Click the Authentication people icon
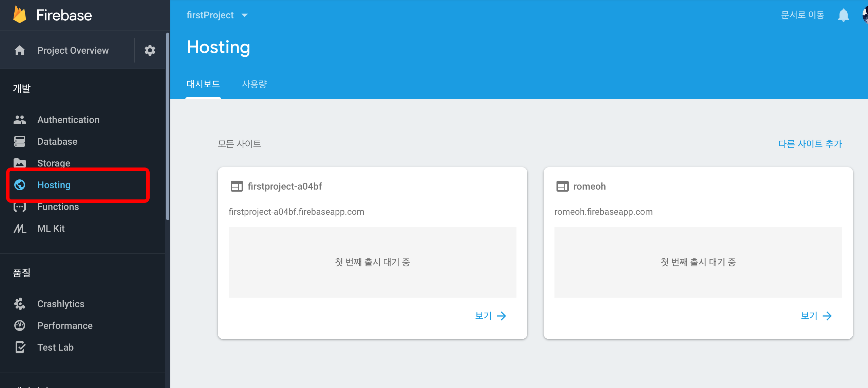 coord(20,120)
